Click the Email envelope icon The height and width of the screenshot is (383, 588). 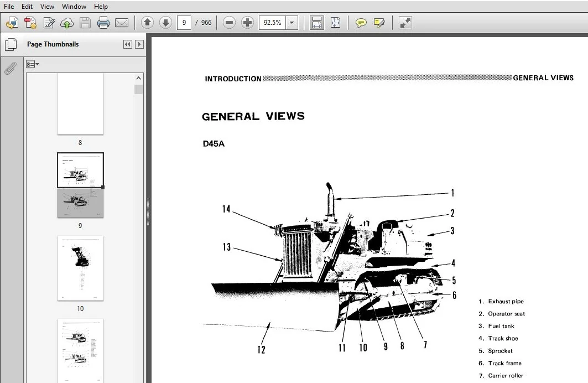click(122, 23)
